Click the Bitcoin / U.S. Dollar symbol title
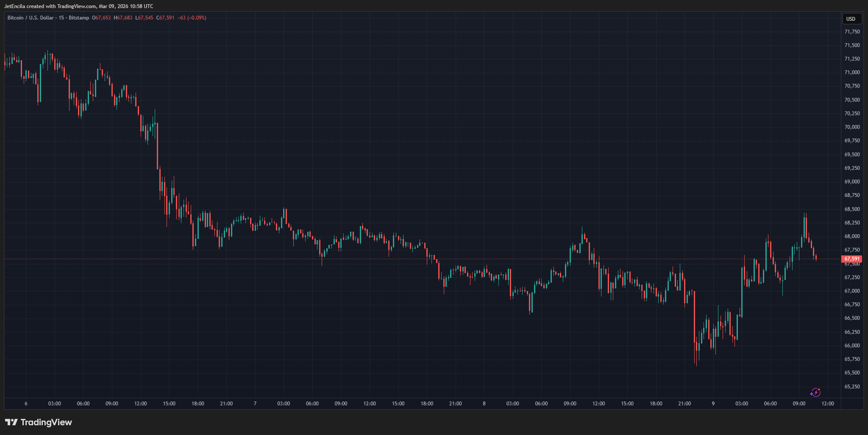This screenshot has height=435, width=868. (31, 18)
